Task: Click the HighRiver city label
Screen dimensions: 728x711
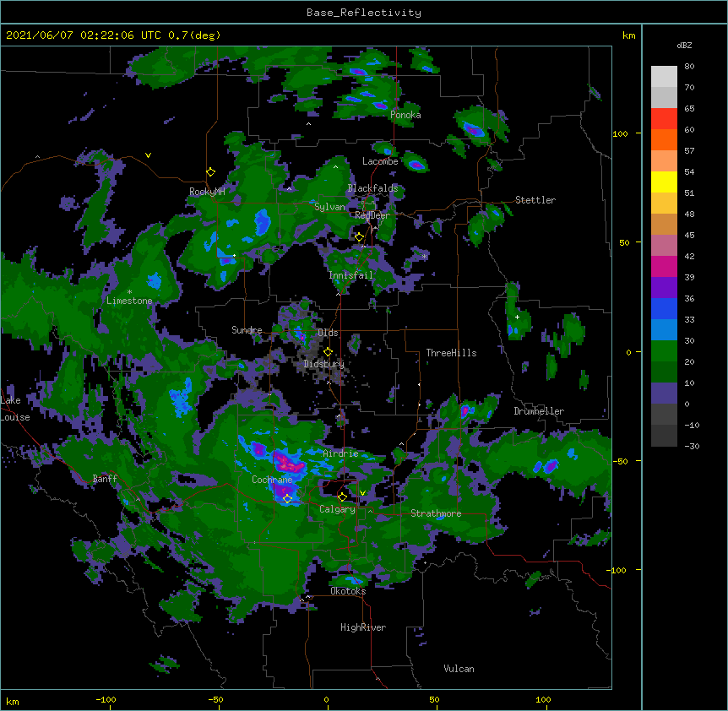Action: click(x=363, y=627)
